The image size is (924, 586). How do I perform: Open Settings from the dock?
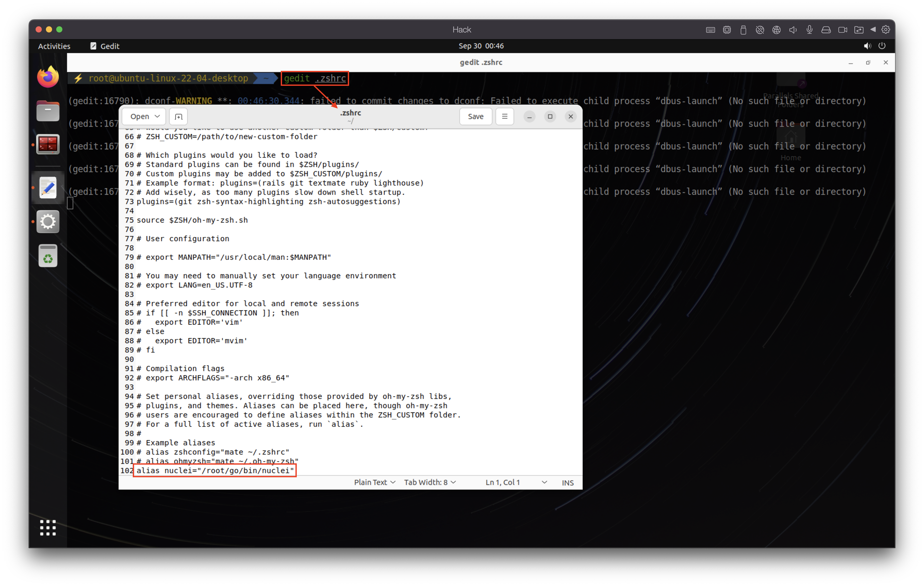(x=48, y=222)
